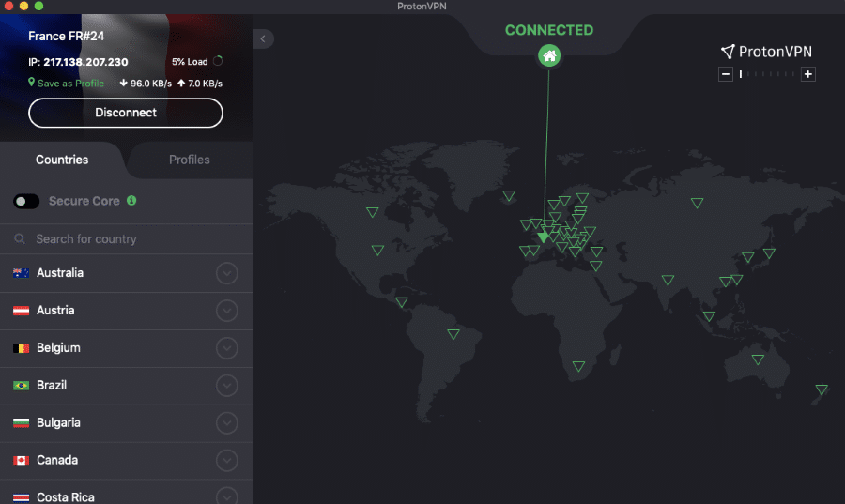Screen dimensions: 845x504
Task: Click the 96.0 KB/s download speed
Action: click(x=146, y=84)
